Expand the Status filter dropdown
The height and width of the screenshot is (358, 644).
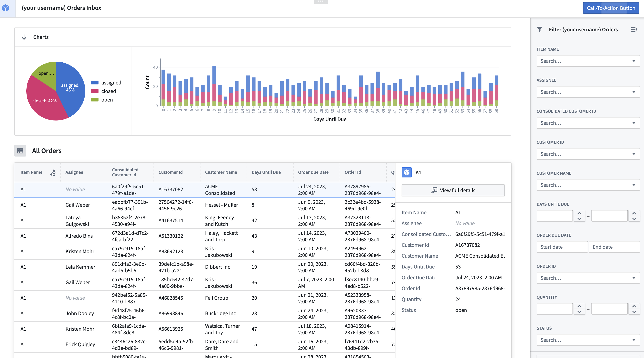tap(588, 340)
